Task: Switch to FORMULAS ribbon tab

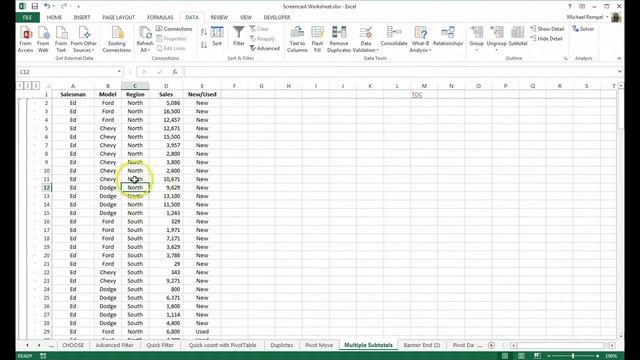Action: click(160, 18)
